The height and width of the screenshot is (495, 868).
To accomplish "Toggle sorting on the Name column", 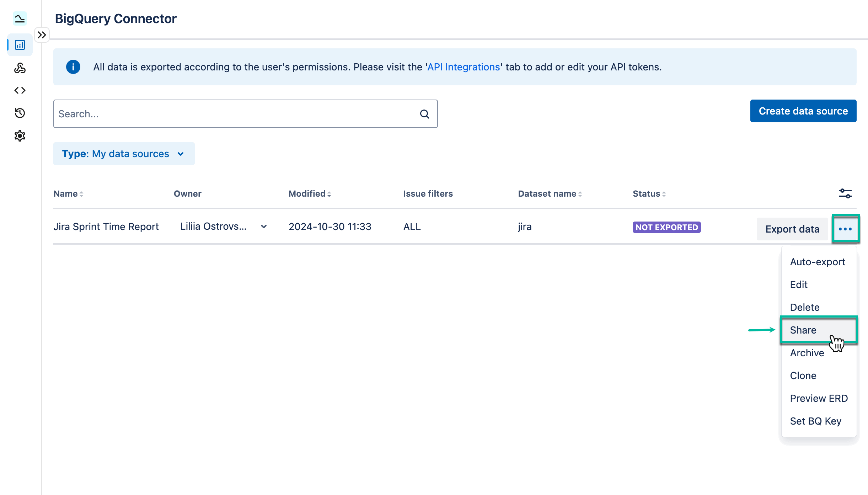I will [81, 194].
